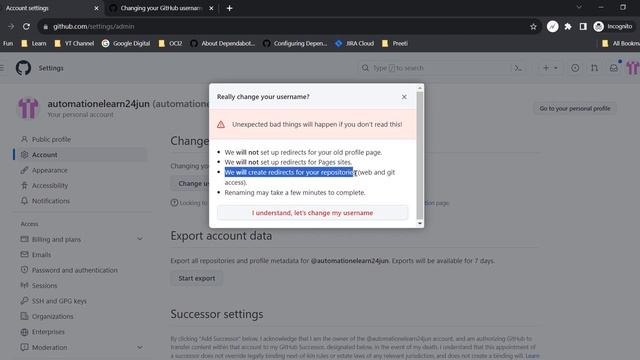Expand the create-new dropdown arrow
This screenshot has height=360, width=640.
coord(556,68)
